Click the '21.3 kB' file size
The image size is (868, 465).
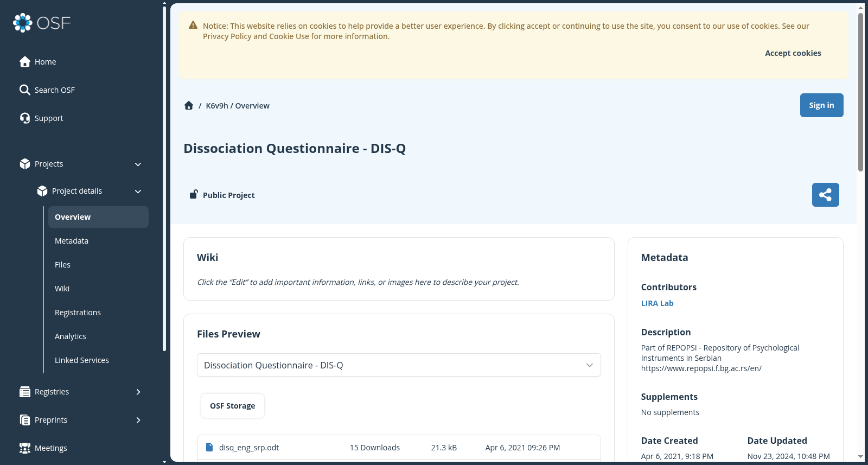point(444,448)
